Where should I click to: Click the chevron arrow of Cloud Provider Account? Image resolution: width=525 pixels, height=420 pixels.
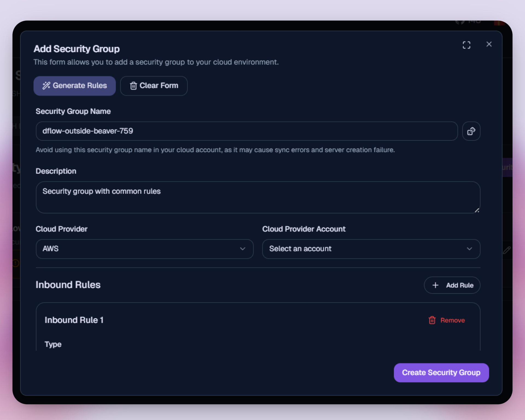click(x=469, y=249)
